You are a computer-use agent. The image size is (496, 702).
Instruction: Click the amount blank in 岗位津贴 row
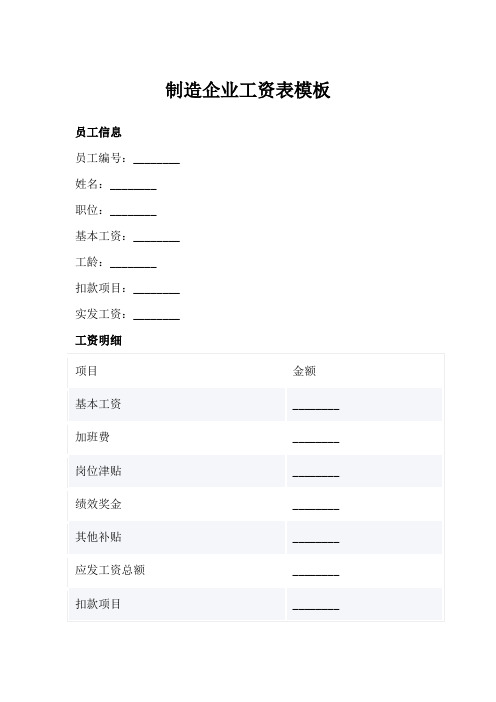tap(316, 473)
